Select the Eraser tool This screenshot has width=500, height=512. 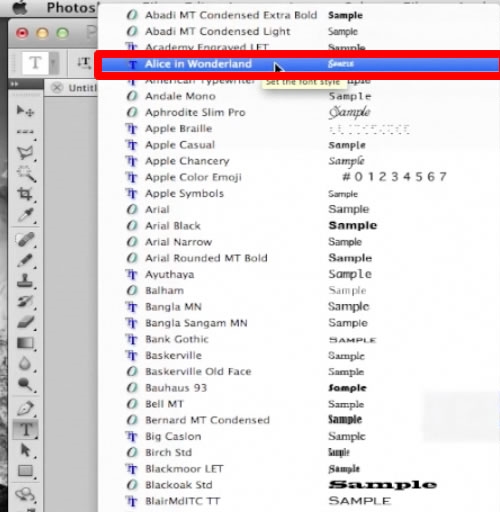[x=26, y=322]
